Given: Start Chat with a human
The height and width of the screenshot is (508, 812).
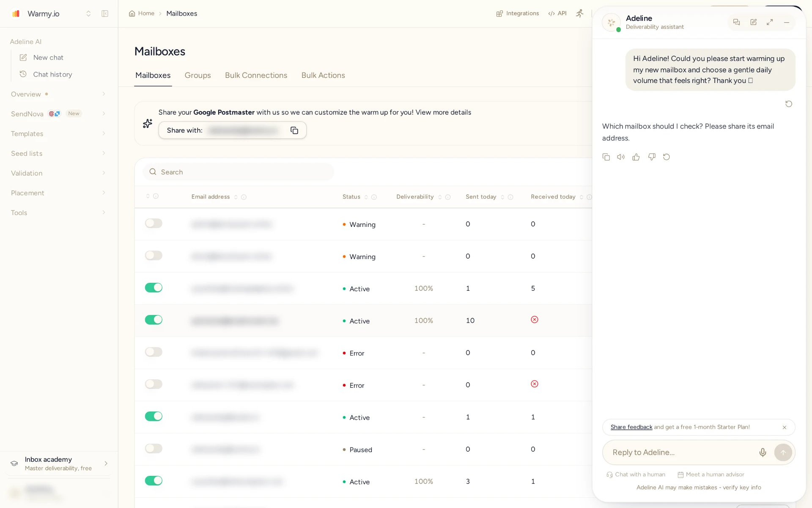Looking at the screenshot, I should pyautogui.click(x=636, y=475).
